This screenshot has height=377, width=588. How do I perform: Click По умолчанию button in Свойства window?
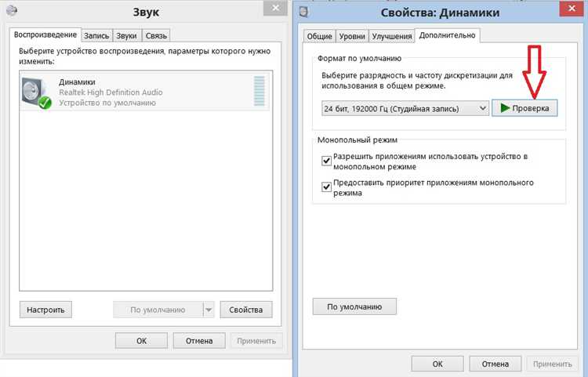[x=354, y=306]
